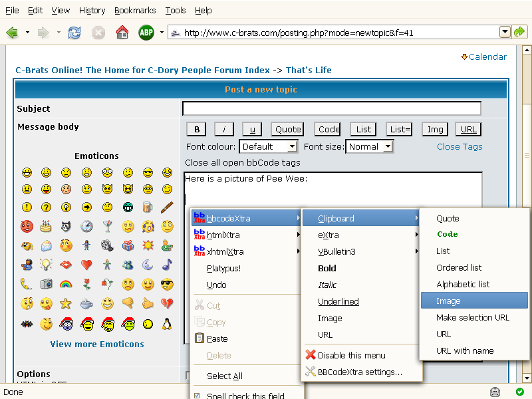Insert the bat emoticon
532x399 pixels.
pyautogui.click(x=27, y=325)
